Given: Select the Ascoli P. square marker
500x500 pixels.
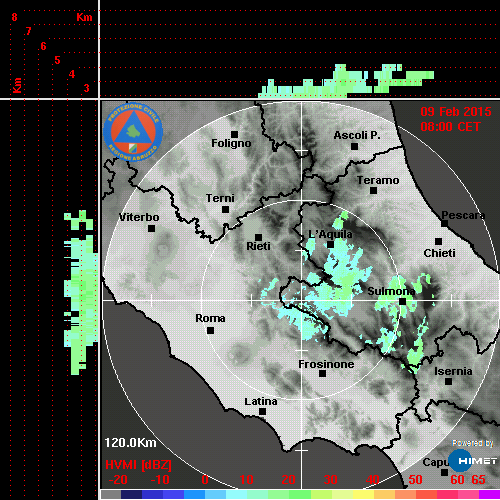Looking at the screenshot, I should [354, 146].
